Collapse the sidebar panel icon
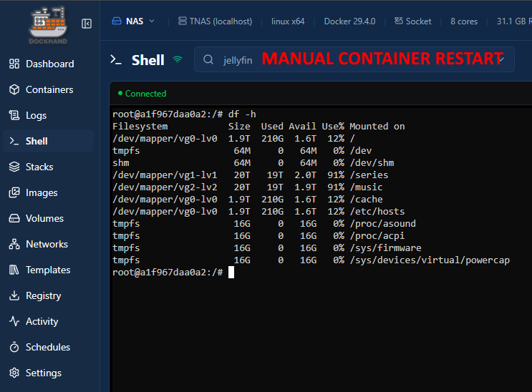 tap(87, 24)
